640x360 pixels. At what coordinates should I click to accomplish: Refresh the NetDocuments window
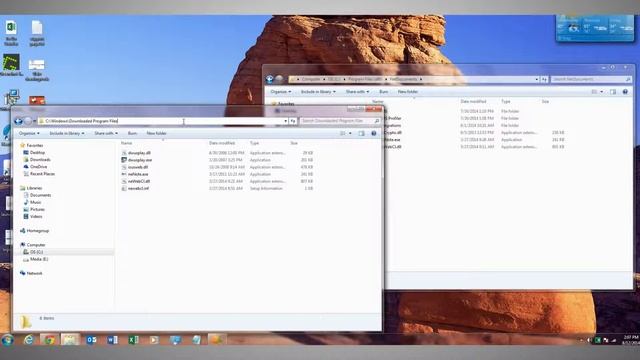tap(544, 79)
